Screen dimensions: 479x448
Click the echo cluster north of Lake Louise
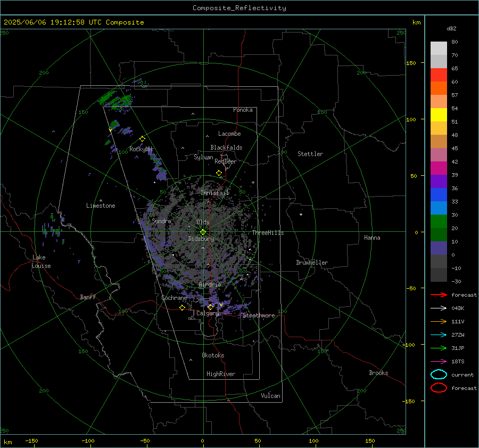click(53, 229)
